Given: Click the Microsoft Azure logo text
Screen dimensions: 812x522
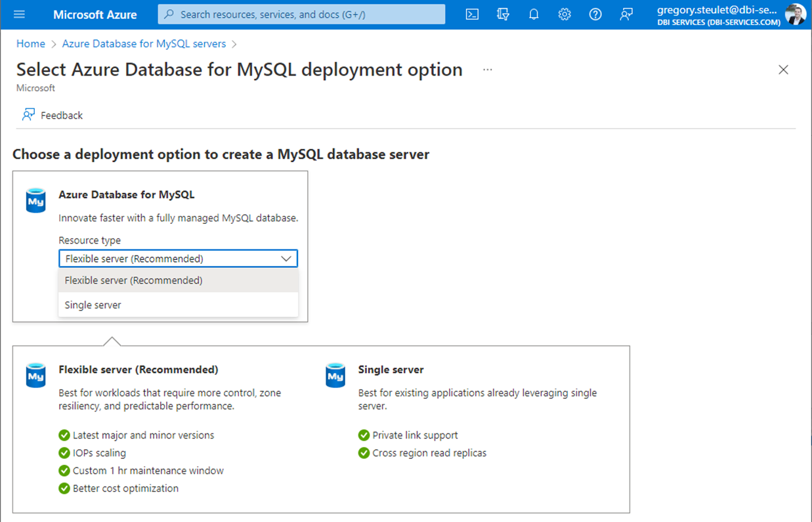Looking at the screenshot, I should tap(95, 14).
